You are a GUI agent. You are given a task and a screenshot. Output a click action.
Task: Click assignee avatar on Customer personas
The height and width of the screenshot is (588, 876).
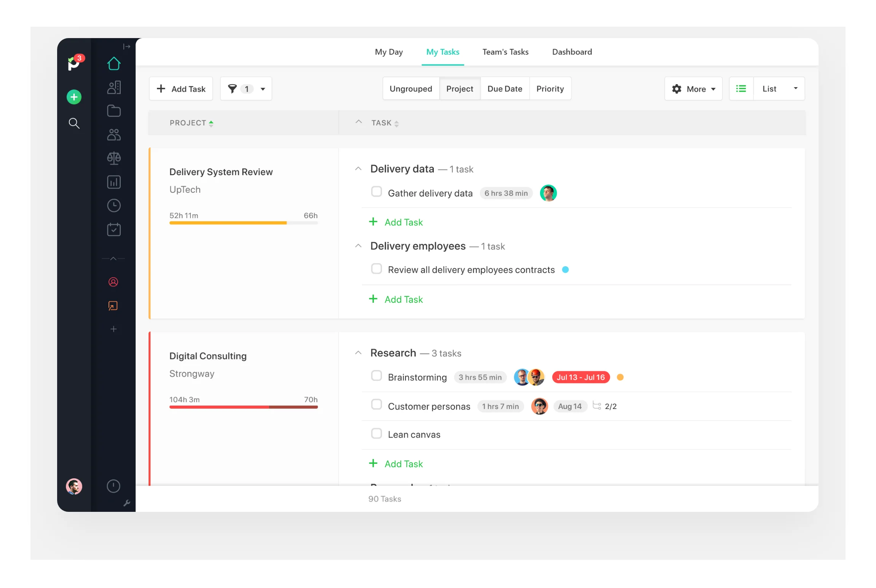[540, 406]
